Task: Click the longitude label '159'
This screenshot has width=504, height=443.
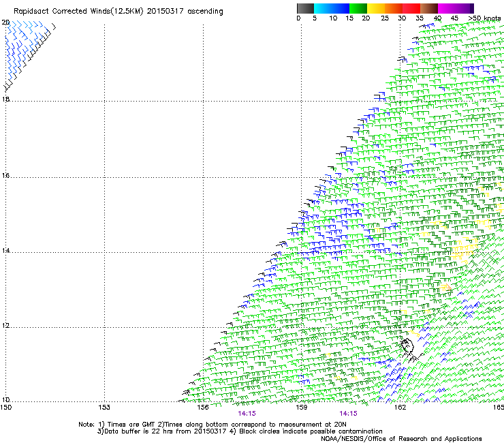Action: [301, 408]
